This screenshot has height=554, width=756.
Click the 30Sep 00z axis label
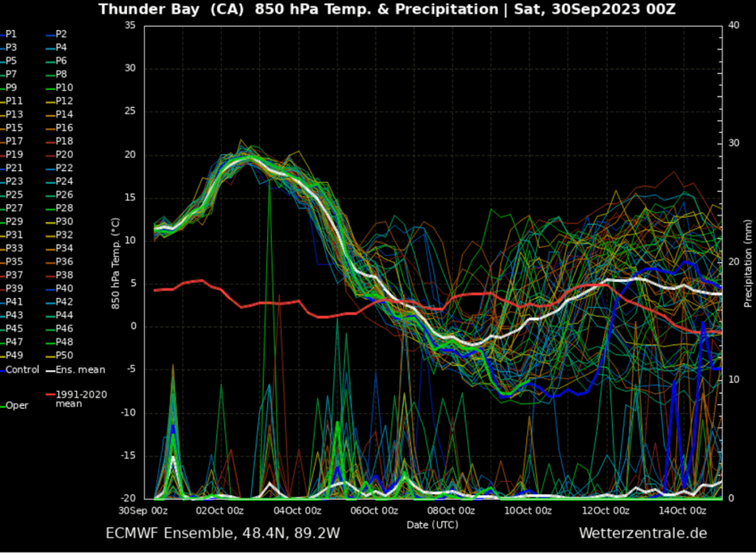pos(143,510)
